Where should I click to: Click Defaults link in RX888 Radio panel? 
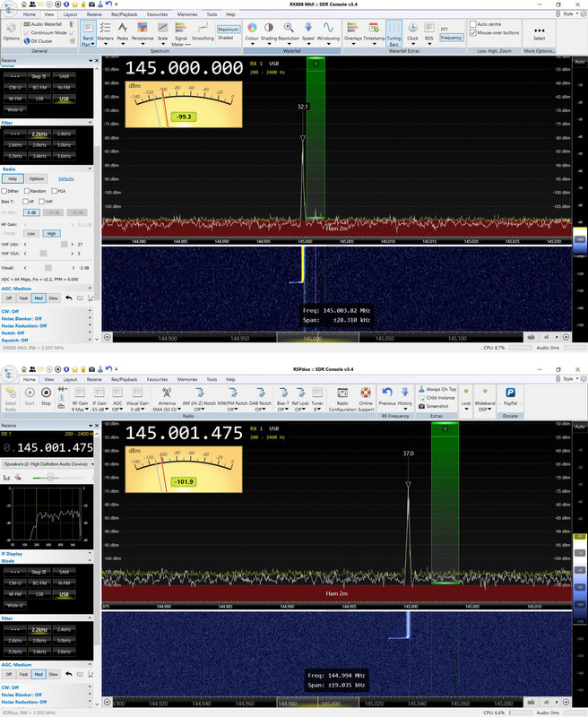[65, 178]
